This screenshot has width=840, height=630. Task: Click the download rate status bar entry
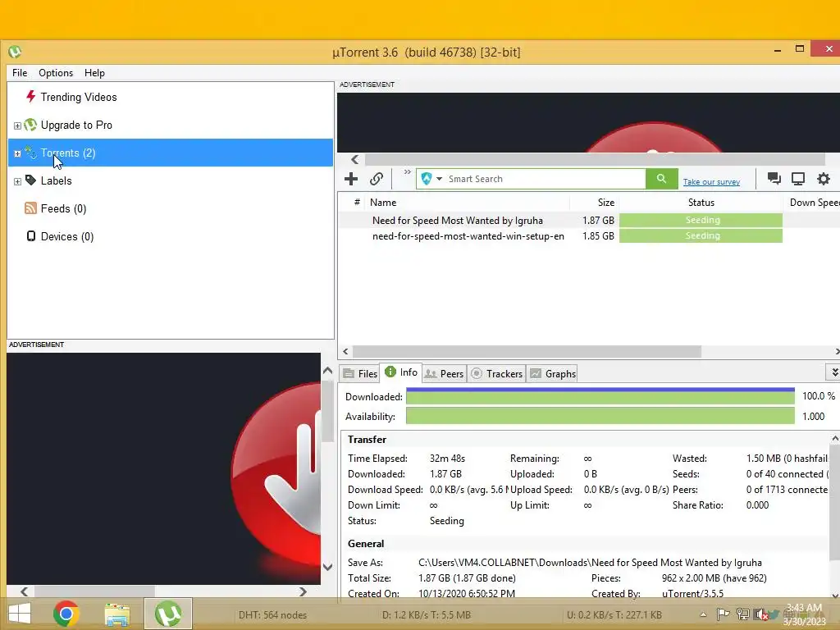click(x=427, y=615)
